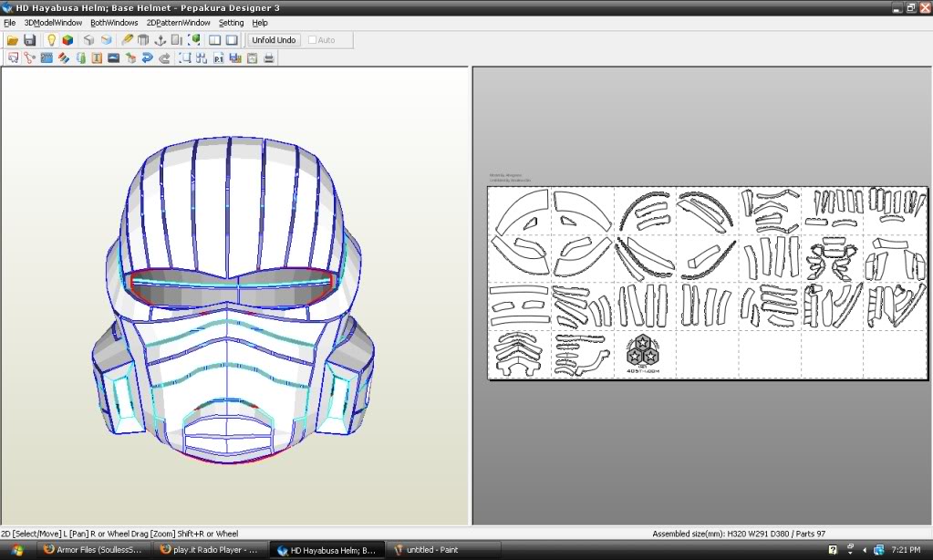Click the gray solid cube view icon
This screenshot has height=560, width=933.
click(88, 40)
